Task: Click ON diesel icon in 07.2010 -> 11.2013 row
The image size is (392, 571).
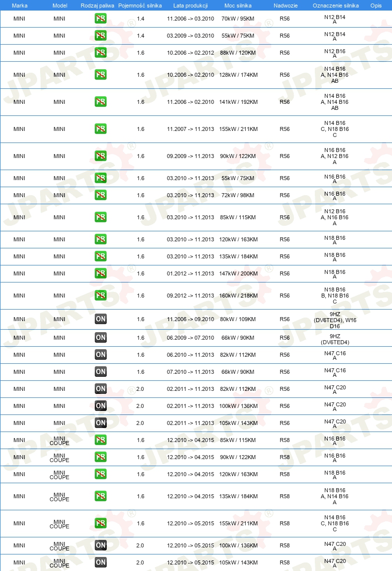Action: 100,372
